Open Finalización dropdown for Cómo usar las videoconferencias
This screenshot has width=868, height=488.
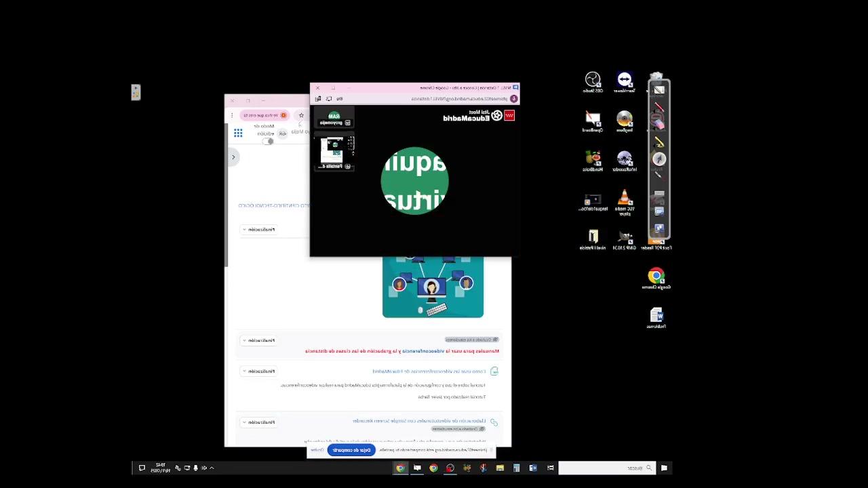258,371
